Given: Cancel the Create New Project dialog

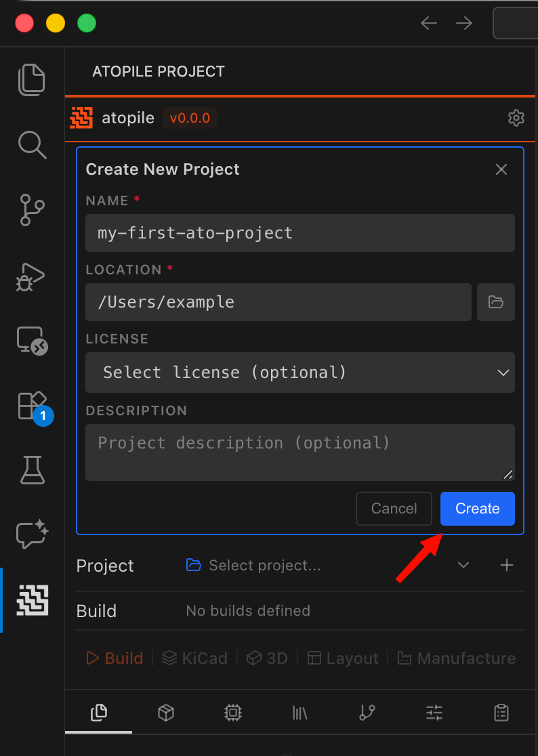Looking at the screenshot, I should click(394, 509).
